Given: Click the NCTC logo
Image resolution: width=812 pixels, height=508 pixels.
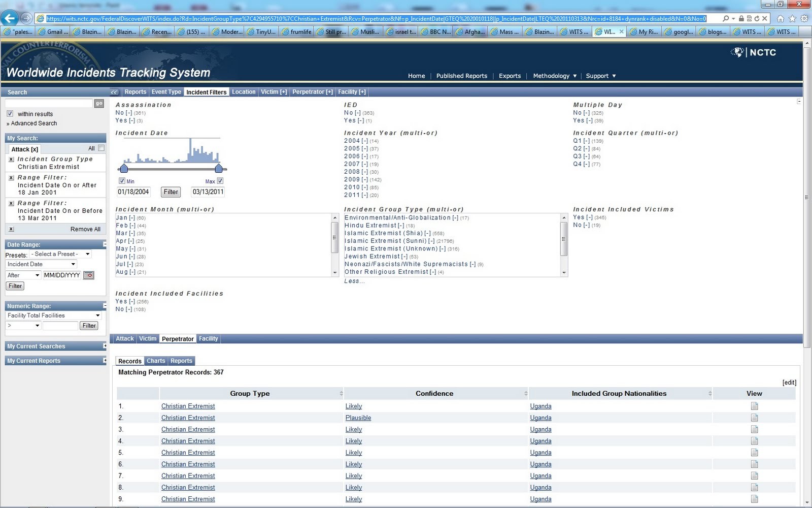Looking at the screenshot, I should point(756,52).
